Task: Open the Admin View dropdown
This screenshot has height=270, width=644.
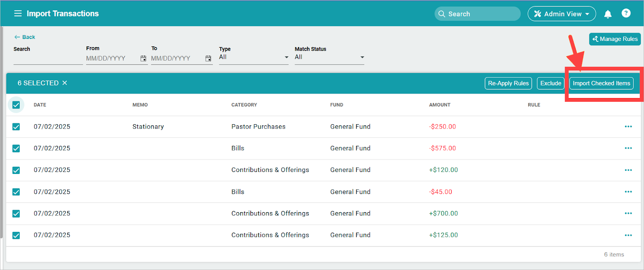Action: (561, 14)
